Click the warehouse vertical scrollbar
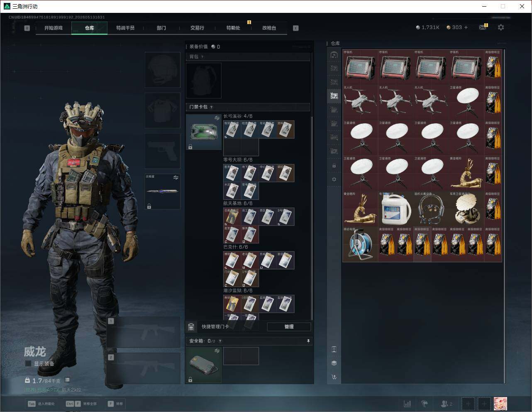Screen dimensions: 532x412 pos(505,216)
